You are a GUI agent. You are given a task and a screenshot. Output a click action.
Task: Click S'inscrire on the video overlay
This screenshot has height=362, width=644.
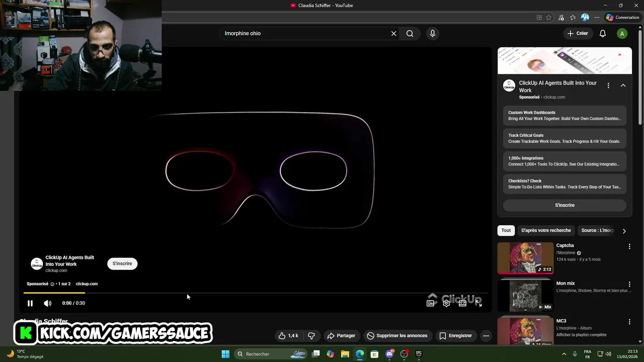click(x=122, y=263)
